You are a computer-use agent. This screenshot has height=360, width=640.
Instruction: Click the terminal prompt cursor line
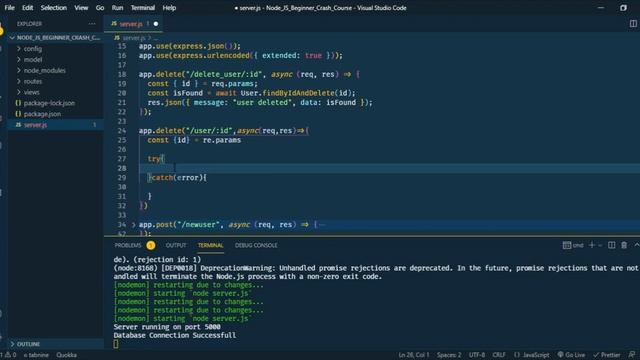click(x=116, y=344)
